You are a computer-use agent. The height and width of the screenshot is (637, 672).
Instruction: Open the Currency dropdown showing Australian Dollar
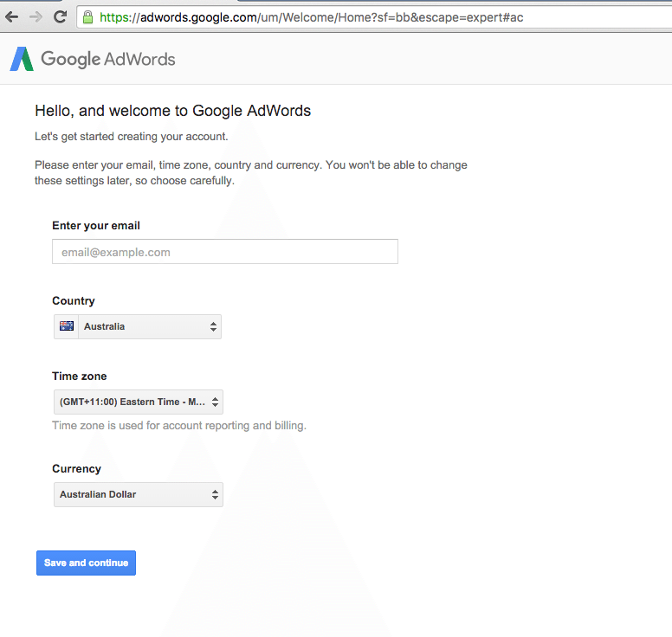pos(139,494)
